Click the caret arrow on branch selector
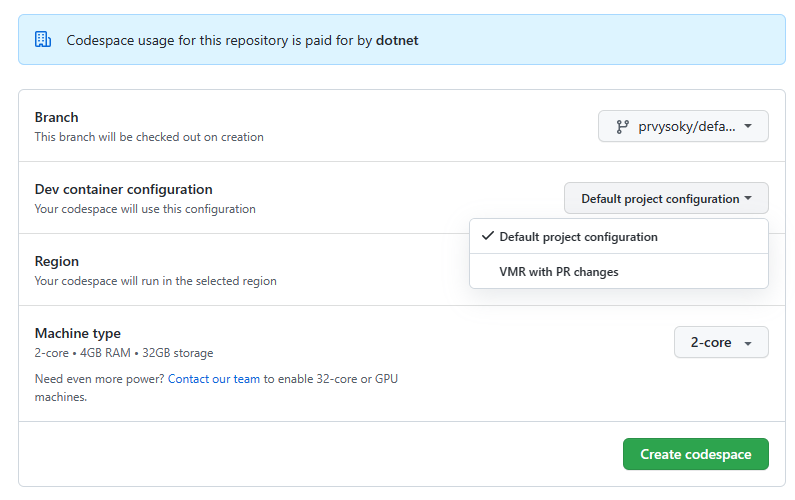 pyautogui.click(x=748, y=126)
